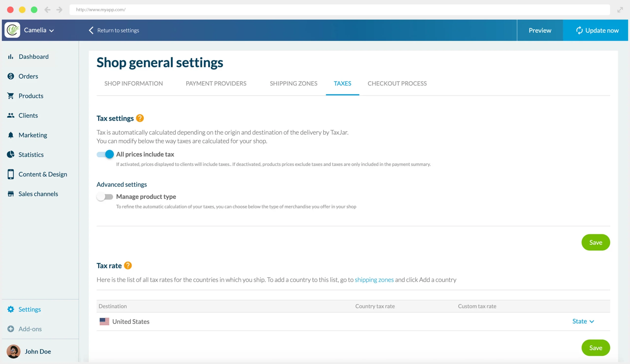The height and width of the screenshot is (364, 630).
Task: Follow the shipping zones link
Action: [x=374, y=280]
